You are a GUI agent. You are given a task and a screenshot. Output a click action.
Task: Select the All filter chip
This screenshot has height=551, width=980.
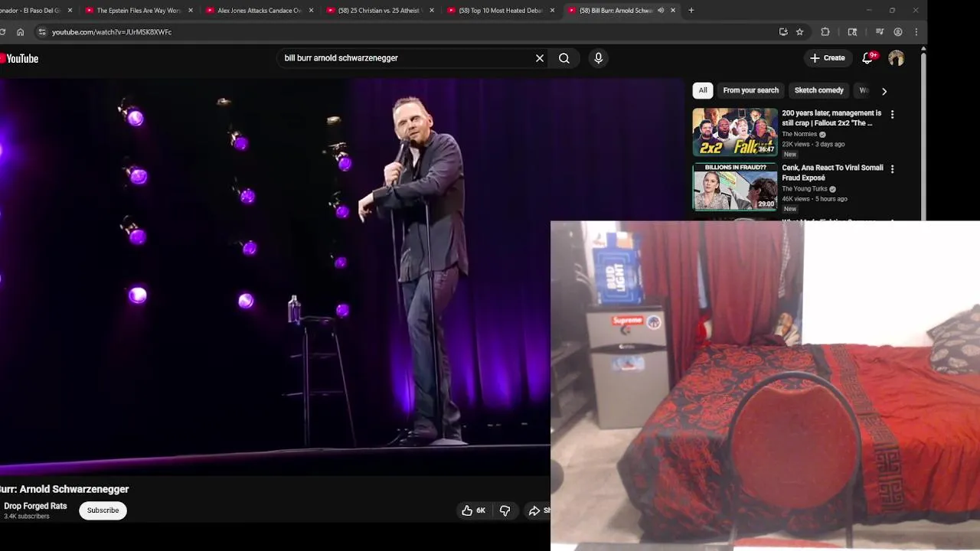pyautogui.click(x=703, y=90)
